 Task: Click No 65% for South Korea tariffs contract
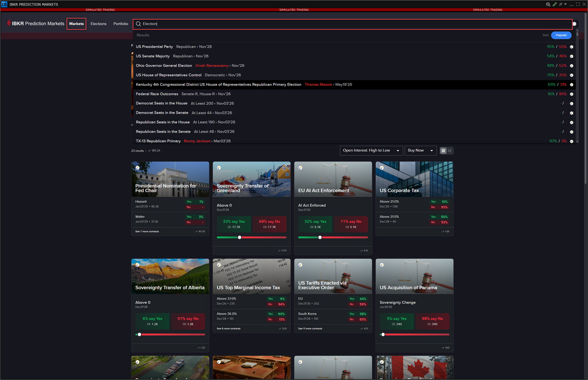[358, 320]
